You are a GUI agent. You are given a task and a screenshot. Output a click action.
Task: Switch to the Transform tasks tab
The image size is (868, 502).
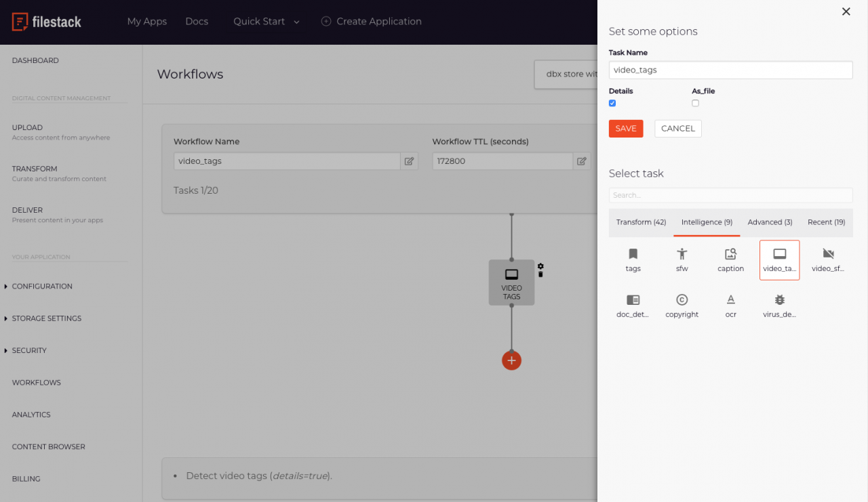click(x=641, y=222)
